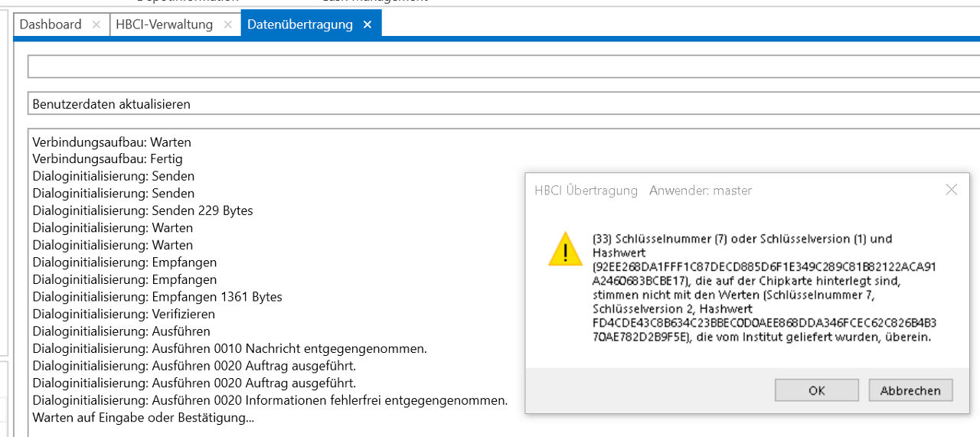The height and width of the screenshot is (437, 980).
Task: Click the Dialoginitialisierung: Verifizieren log line
Action: tap(123, 314)
